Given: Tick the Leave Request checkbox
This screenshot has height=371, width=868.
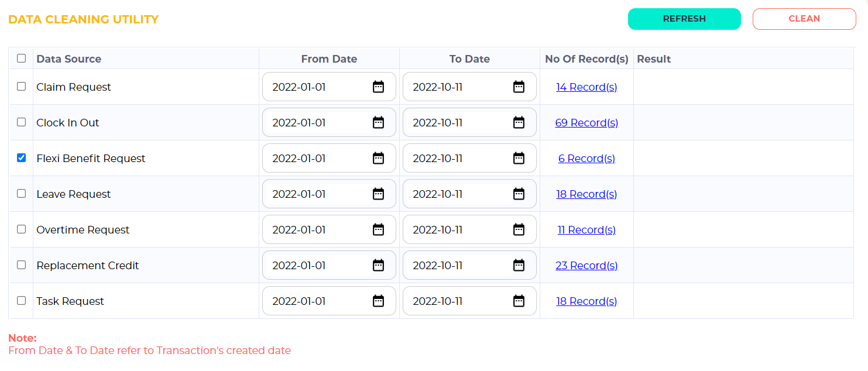Looking at the screenshot, I should [x=22, y=194].
